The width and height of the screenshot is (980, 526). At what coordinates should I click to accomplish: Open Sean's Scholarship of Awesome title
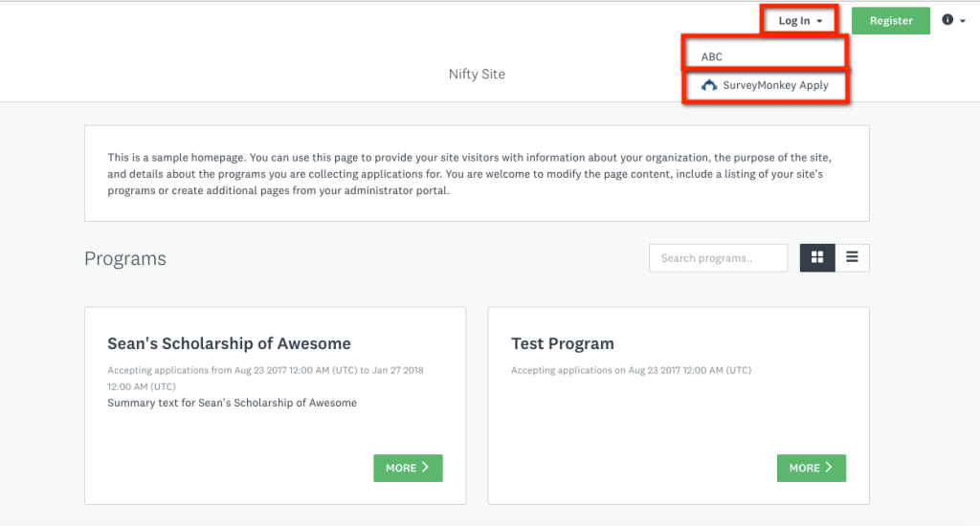point(229,343)
